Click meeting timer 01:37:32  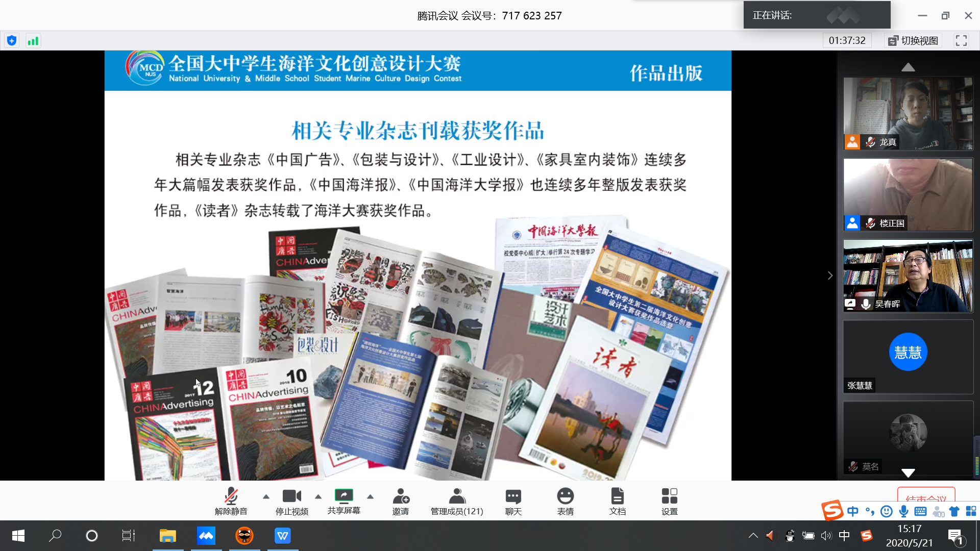click(x=847, y=41)
